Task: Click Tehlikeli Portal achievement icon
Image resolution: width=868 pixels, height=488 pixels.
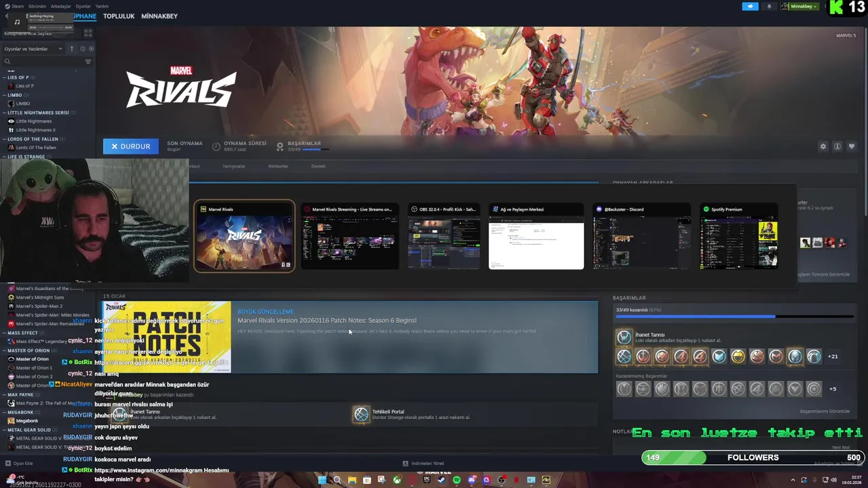Action: pyautogui.click(x=361, y=414)
